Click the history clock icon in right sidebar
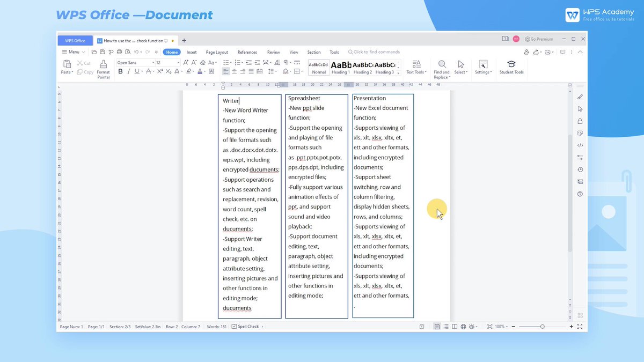The width and height of the screenshot is (644, 362). [580, 169]
